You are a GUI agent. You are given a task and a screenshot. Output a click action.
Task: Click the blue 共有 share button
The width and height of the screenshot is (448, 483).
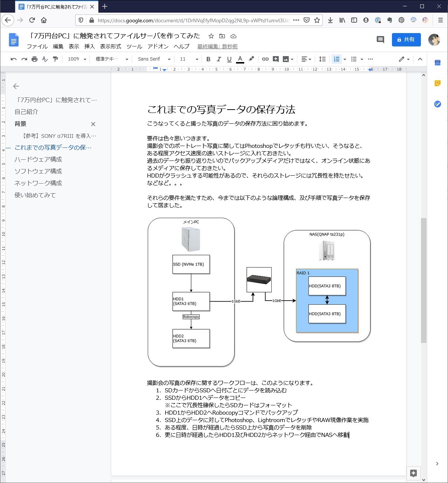click(406, 39)
